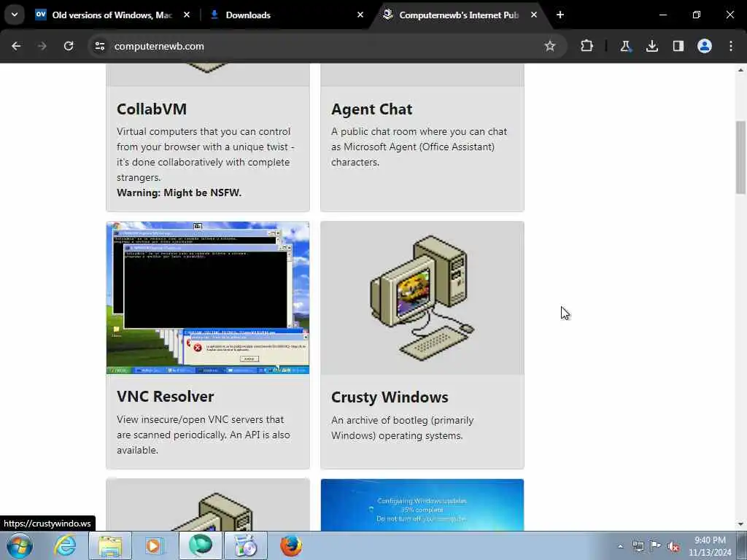
Task: Click the 'A public chat room' description
Action: click(x=419, y=147)
